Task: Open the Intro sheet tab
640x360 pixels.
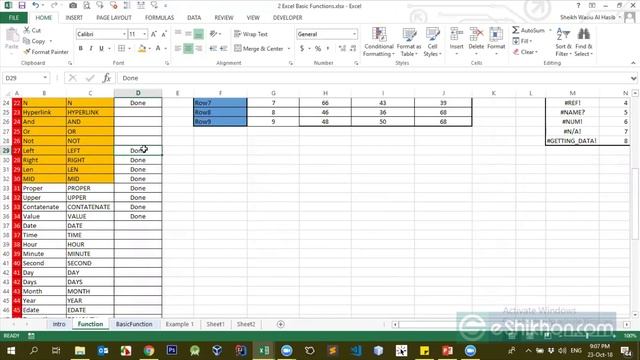Action: 59,324
